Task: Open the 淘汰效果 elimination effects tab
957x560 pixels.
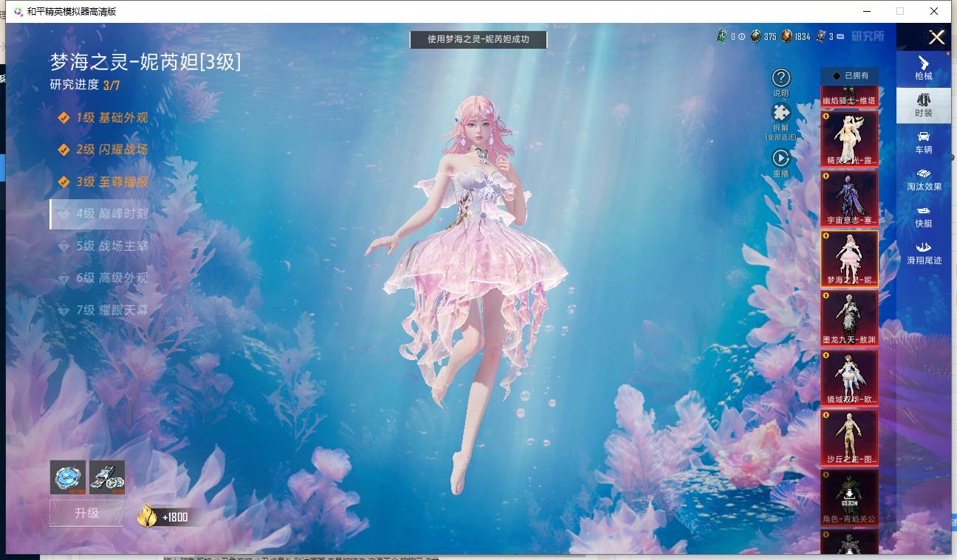Action: click(924, 179)
